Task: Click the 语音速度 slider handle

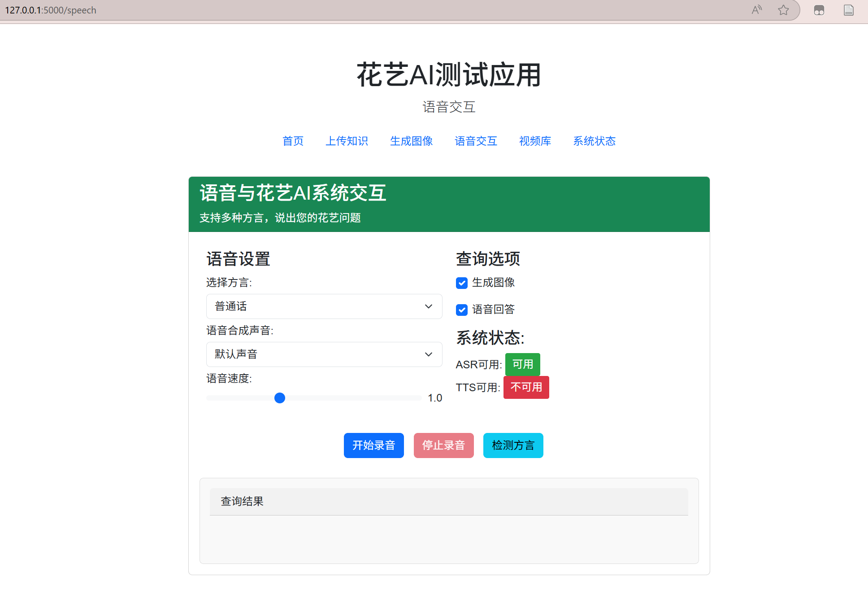Action: (280, 398)
